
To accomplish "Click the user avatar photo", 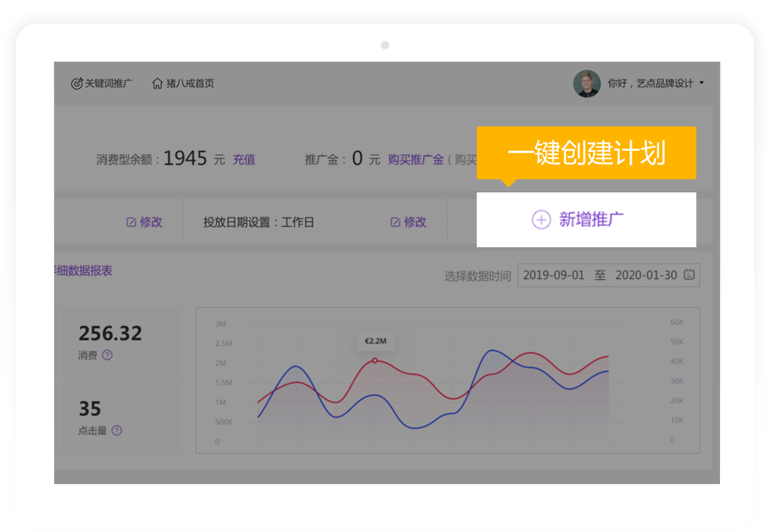I will point(587,83).
